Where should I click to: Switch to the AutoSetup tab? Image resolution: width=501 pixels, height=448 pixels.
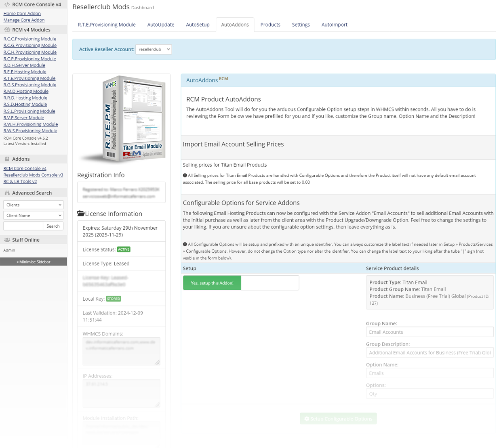point(198,25)
